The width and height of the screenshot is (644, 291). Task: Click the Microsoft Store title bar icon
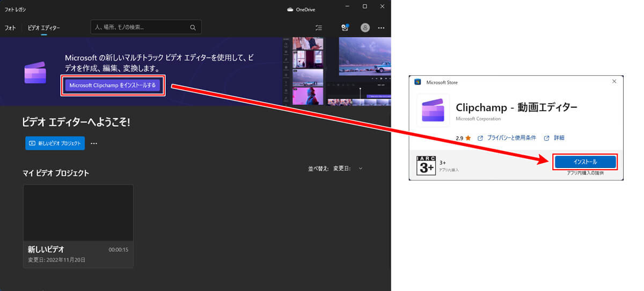(418, 82)
